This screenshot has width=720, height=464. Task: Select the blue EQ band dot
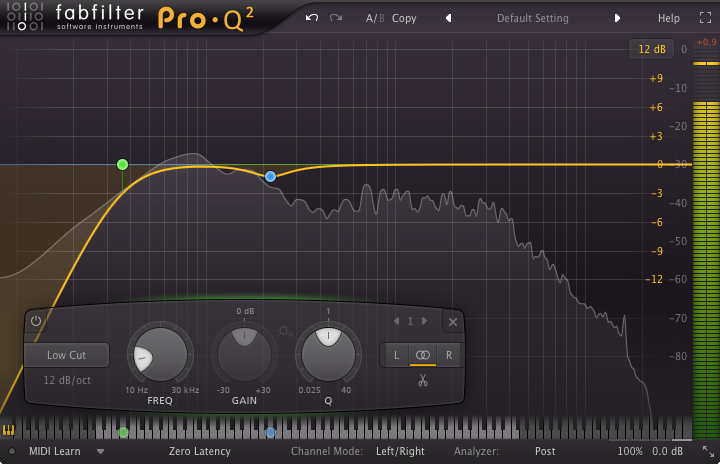(270, 176)
